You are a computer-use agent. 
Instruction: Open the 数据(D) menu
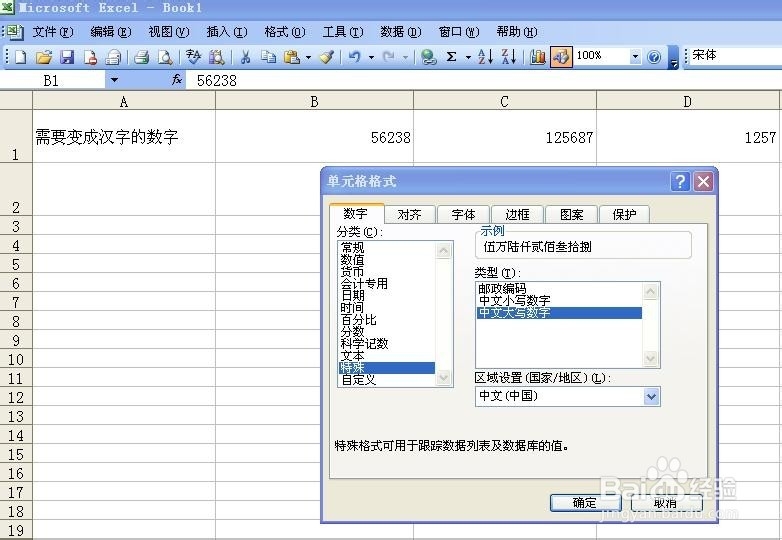[400, 32]
